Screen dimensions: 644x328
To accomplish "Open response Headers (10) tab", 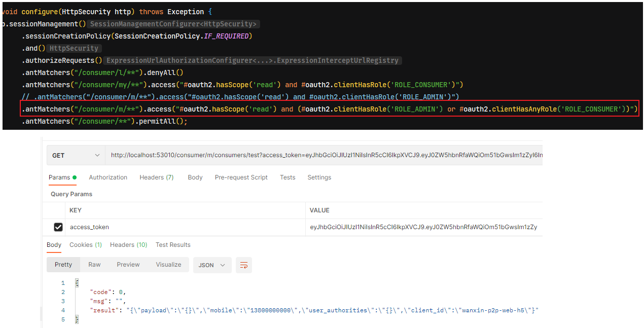I will click(128, 245).
